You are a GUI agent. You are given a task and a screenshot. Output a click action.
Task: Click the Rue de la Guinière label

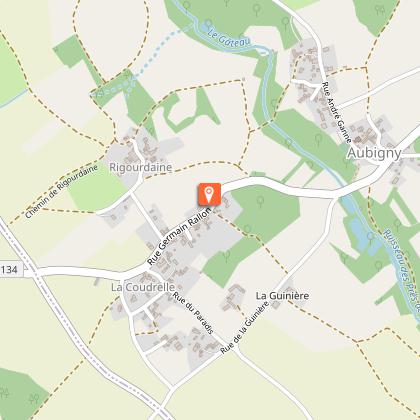pos(245,327)
